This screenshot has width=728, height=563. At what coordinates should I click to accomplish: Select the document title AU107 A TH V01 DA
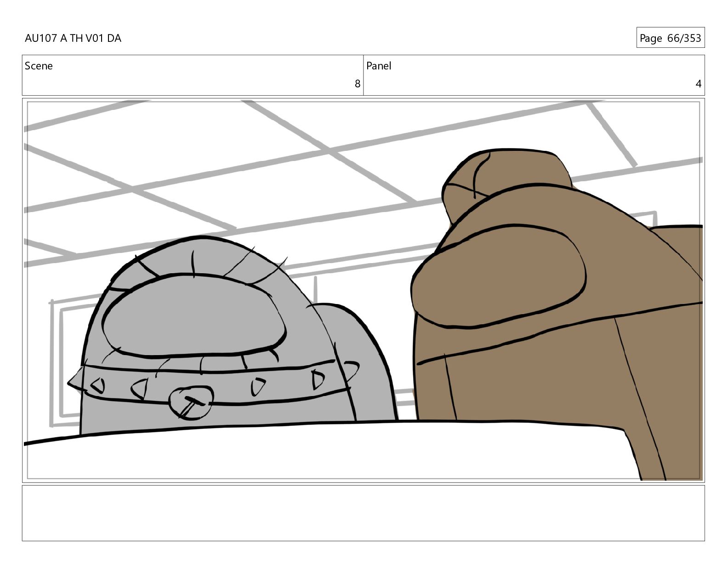[x=73, y=38]
